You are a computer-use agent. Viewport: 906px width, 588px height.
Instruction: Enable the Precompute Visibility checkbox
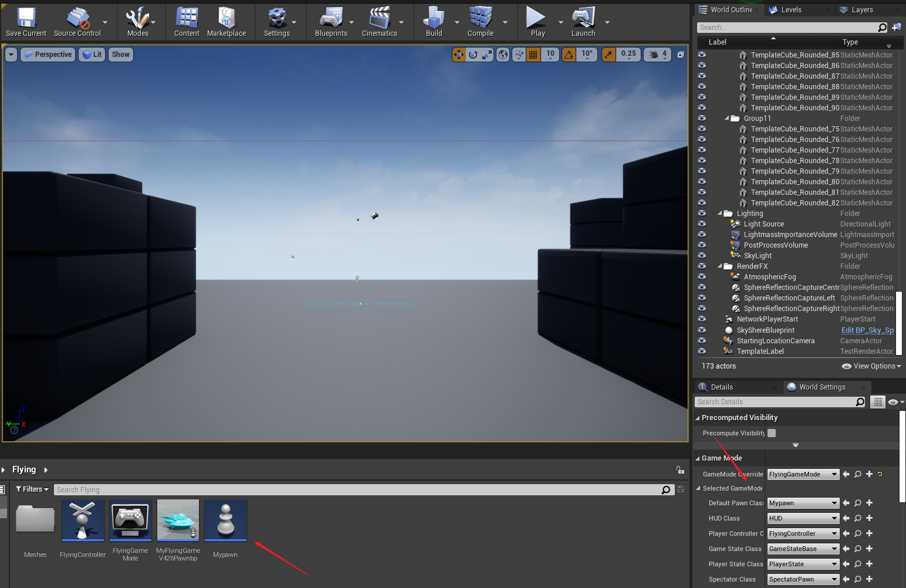772,433
